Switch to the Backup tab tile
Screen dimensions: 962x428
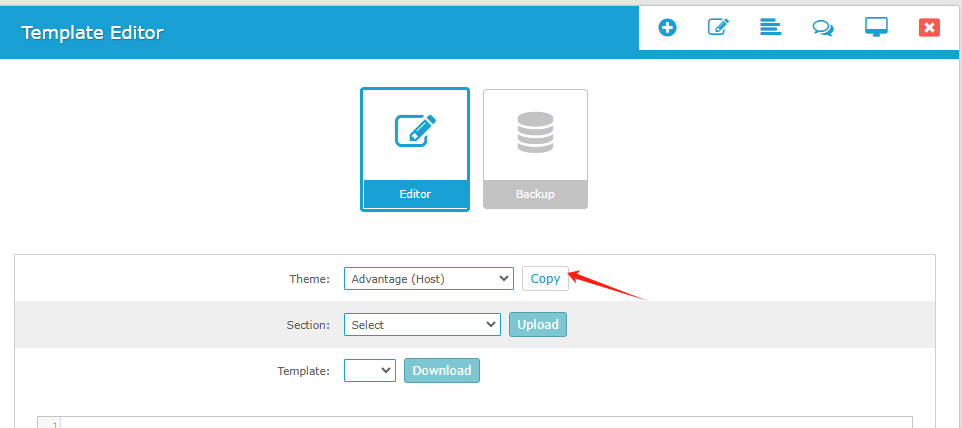536,150
